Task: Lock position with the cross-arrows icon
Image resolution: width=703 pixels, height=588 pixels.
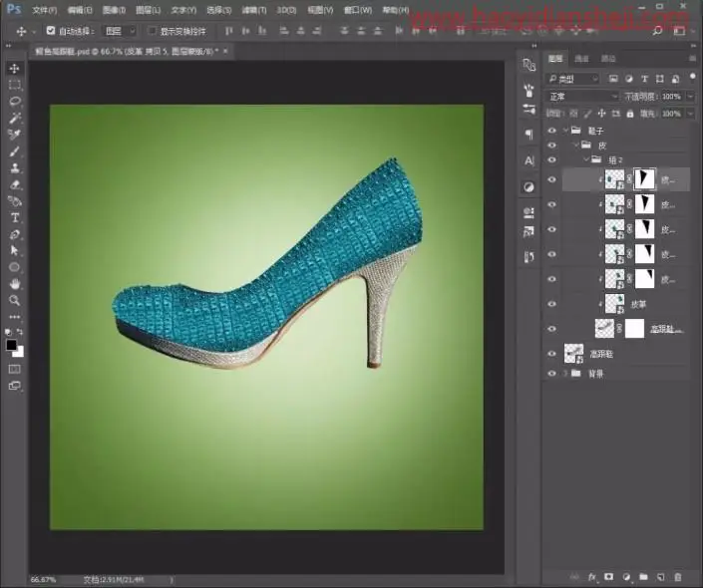Action: (x=601, y=114)
